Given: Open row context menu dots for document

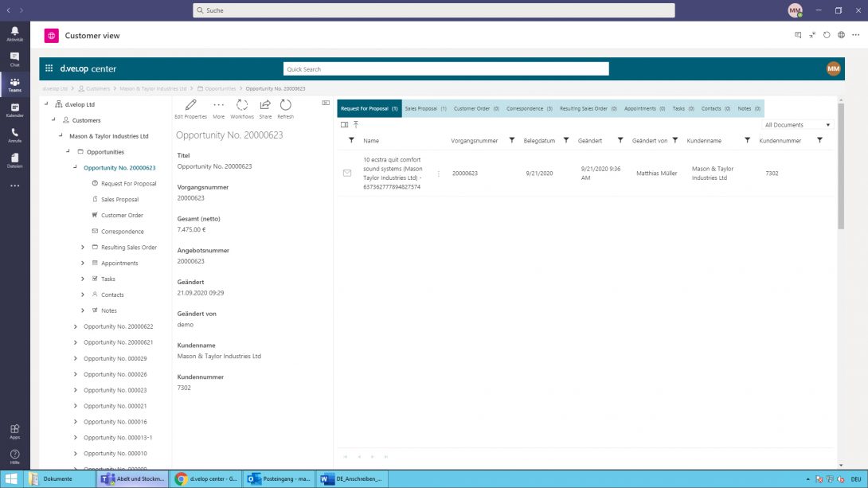Looking at the screenshot, I should tap(439, 174).
